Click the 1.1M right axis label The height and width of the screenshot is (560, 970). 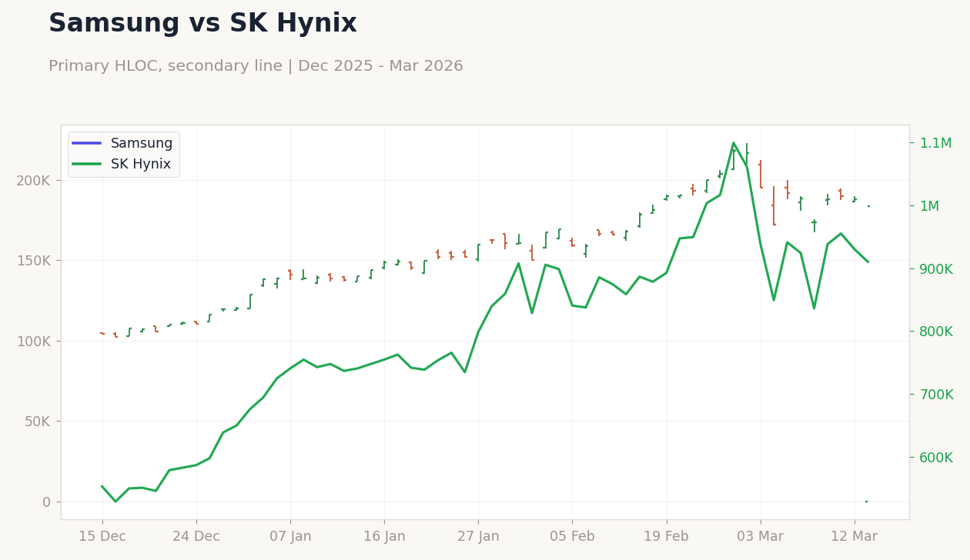pyautogui.click(x=935, y=142)
